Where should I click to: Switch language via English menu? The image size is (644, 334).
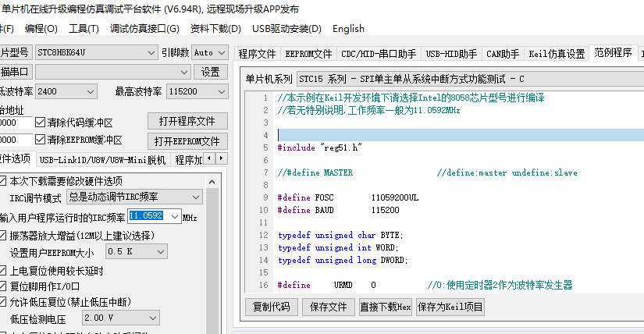pos(348,29)
